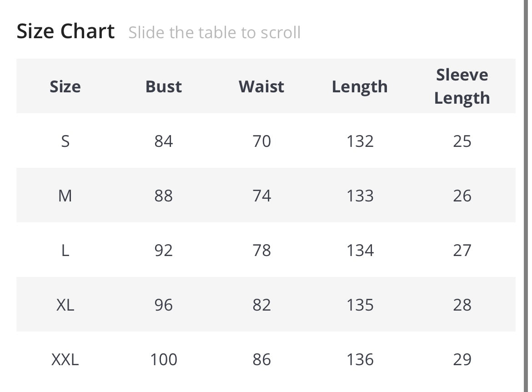Screen dimensions: 532x392
Task: Click the sleeve length value 25 for S
Action: pyautogui.click(x=462, y=141)
